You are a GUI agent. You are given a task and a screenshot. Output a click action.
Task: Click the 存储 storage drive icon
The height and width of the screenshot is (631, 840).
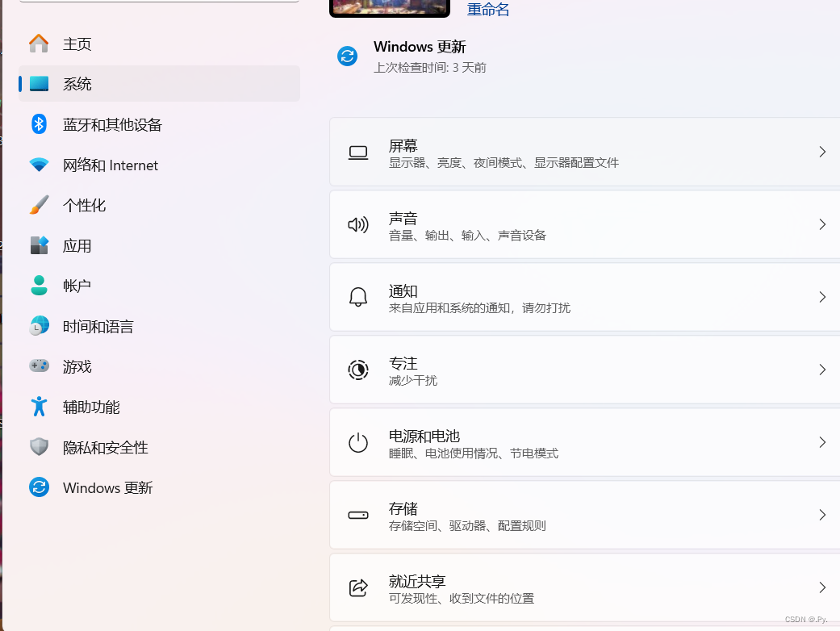358,515
